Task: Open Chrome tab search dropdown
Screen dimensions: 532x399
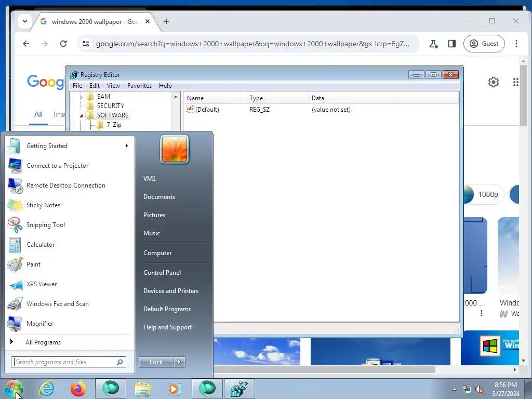Action: pyautogui.click(x=25, y=21)
